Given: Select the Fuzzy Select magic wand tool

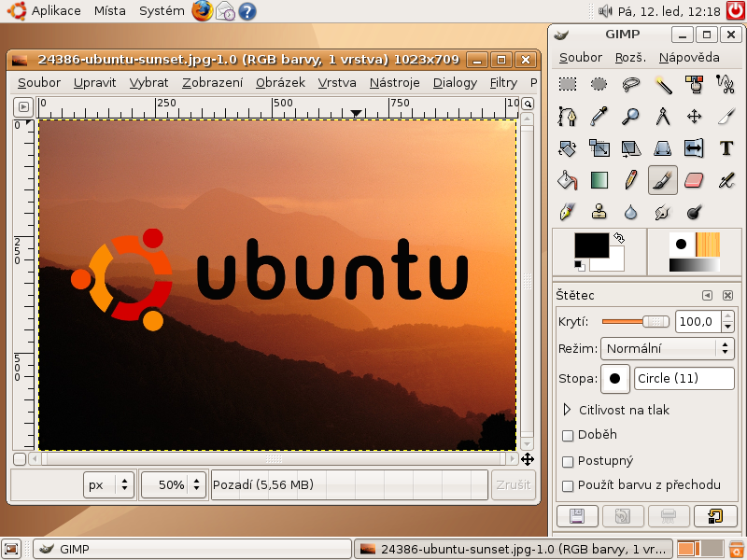Looking at the screenshot, I should pos(663,85).
